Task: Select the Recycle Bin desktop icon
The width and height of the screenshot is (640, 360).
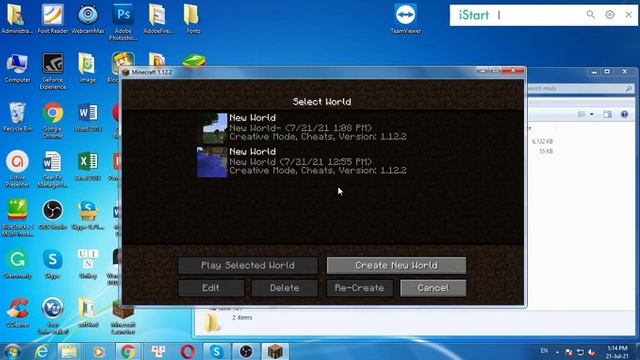Action: point(17,117)
